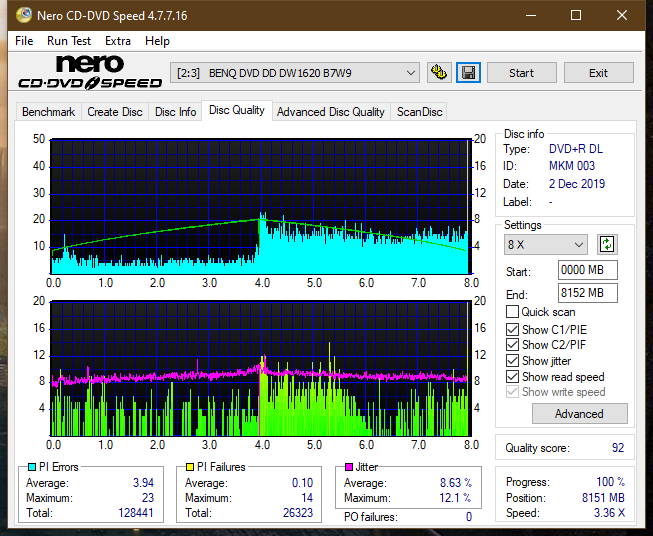Maximize the Nero window
The width and height of the screenshot is (653, 536).
pos(576,15)
